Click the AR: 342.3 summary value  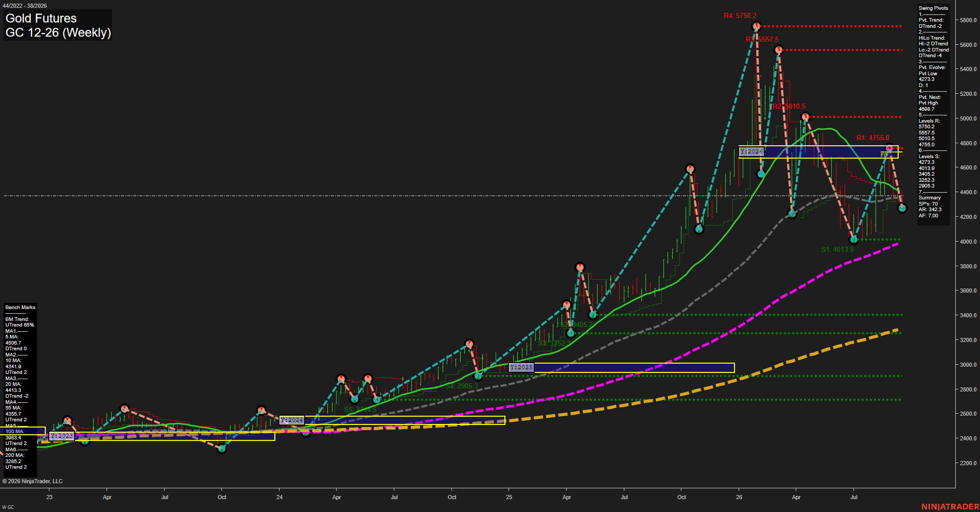coord(930,210)
